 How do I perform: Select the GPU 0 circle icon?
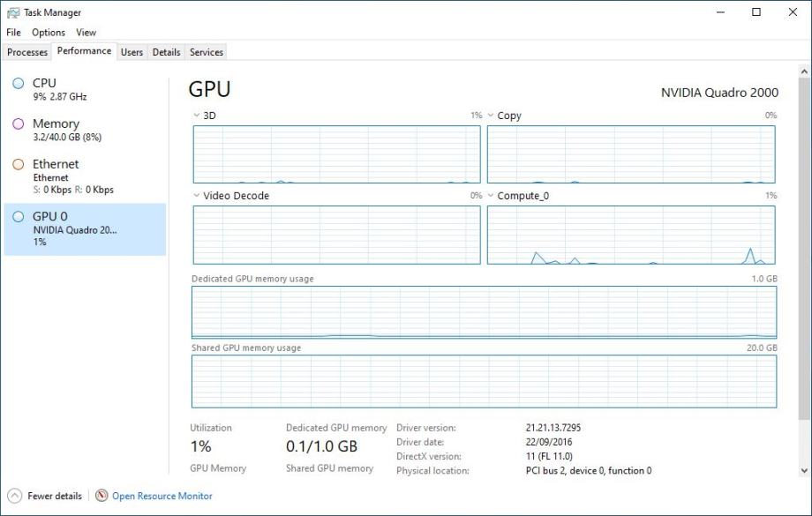(18, 217)
